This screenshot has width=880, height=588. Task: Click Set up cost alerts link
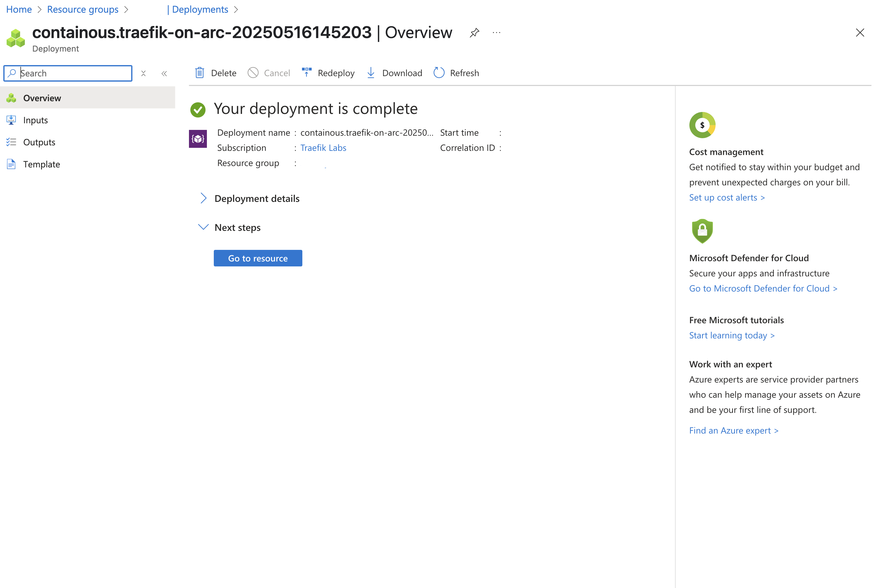[727, 198]
